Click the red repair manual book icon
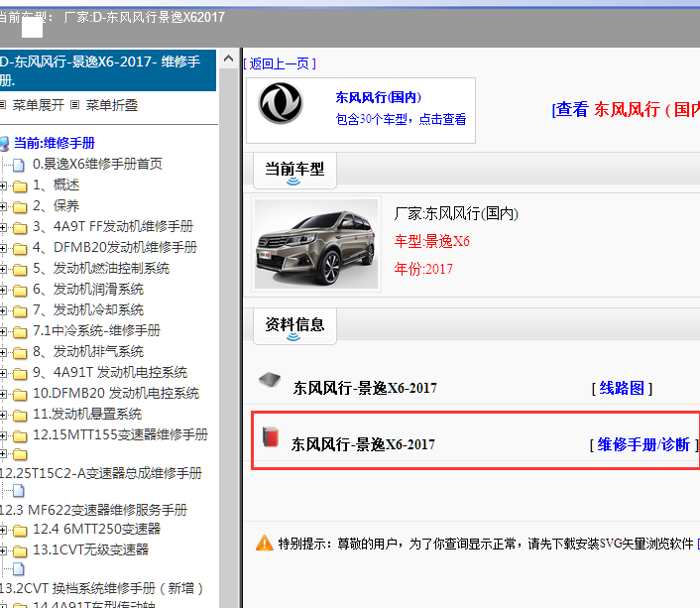 tap(271, 436)
